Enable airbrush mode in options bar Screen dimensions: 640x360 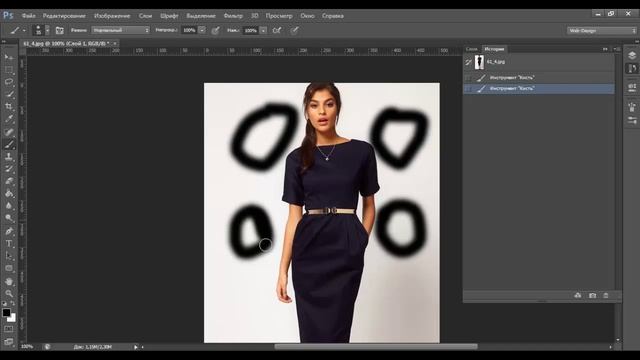276,30
